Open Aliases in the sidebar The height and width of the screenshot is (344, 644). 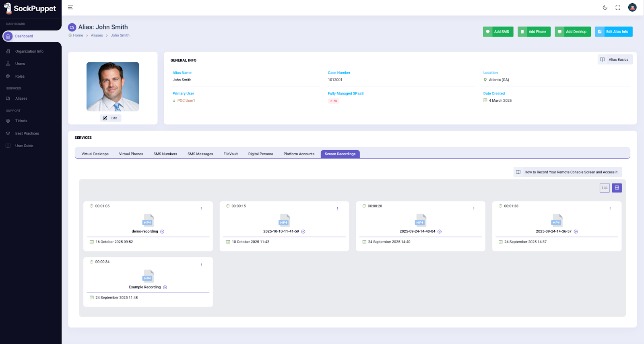[21, 99]
